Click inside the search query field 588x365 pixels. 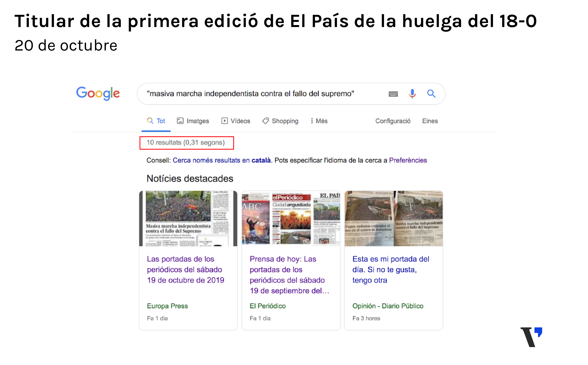(x=250, y=94)
